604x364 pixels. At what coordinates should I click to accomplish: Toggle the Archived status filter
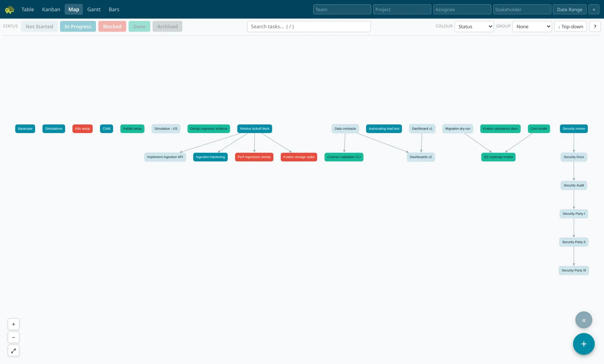point(167,26)
